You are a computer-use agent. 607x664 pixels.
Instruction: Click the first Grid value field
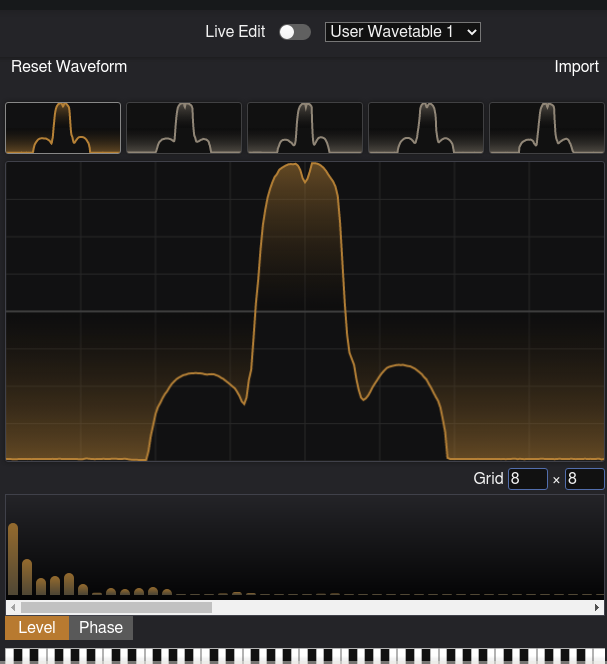527,479
